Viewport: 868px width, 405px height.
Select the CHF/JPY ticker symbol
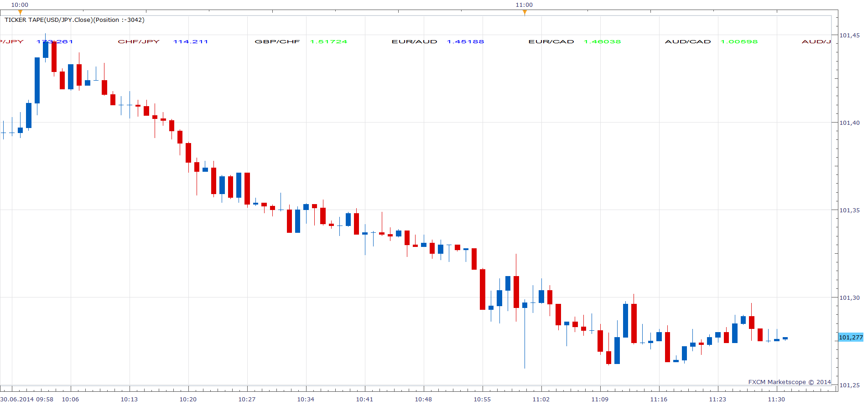point(139,41)
